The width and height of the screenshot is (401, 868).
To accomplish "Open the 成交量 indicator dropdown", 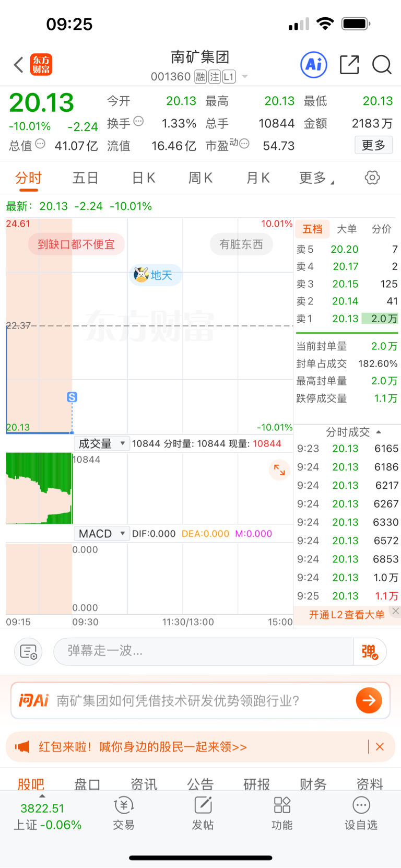I will (x=101, y=443).
